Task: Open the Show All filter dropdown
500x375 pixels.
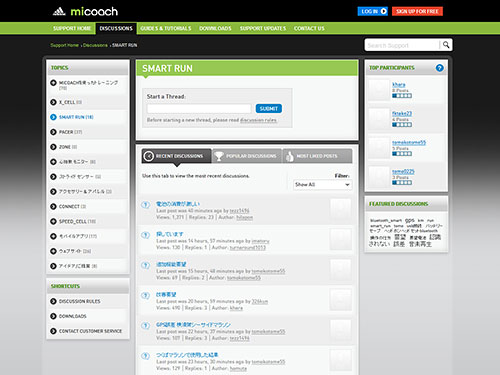Action: (322, 184)
